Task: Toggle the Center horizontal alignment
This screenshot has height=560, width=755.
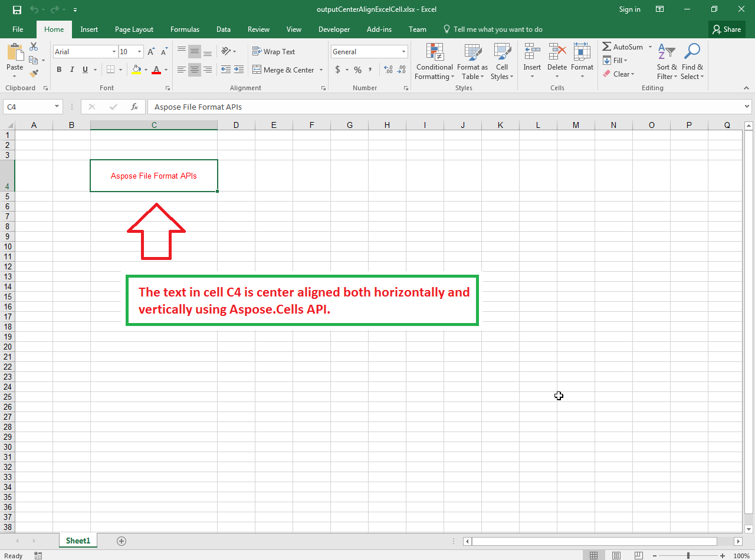Action: (194, 70)
